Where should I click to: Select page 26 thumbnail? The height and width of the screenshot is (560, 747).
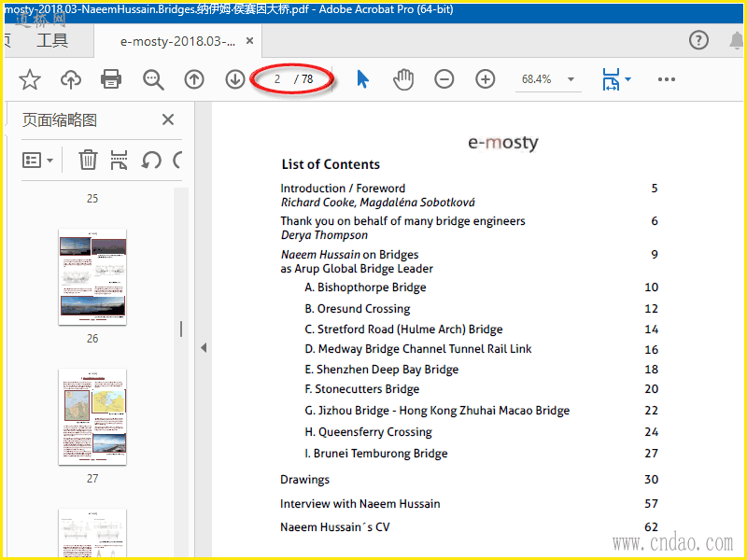tap(92, 276)
